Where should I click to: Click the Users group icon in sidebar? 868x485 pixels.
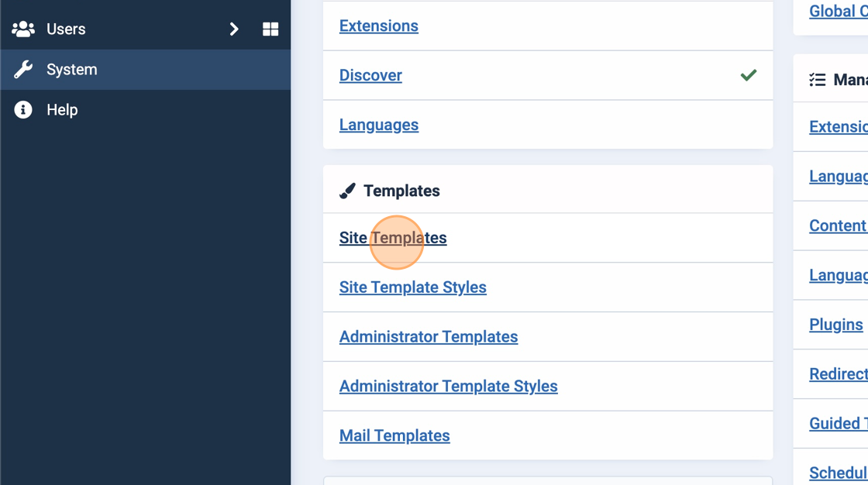coord(23,29)
